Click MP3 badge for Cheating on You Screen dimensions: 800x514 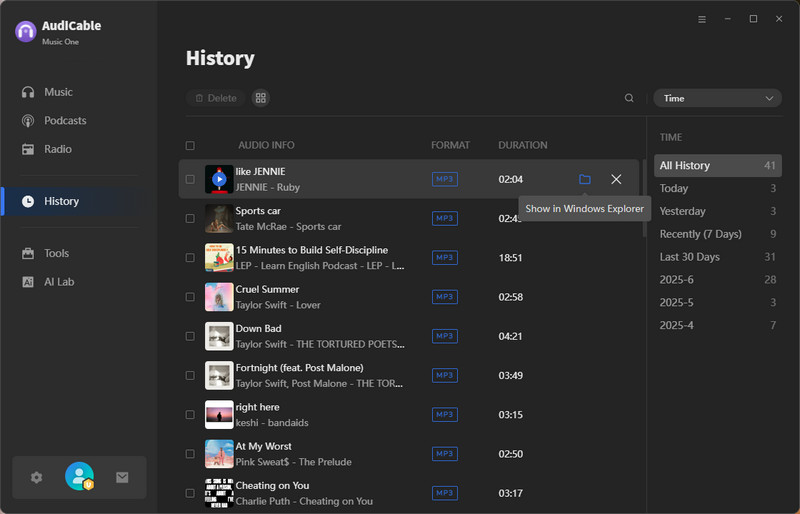coord(445,493)
